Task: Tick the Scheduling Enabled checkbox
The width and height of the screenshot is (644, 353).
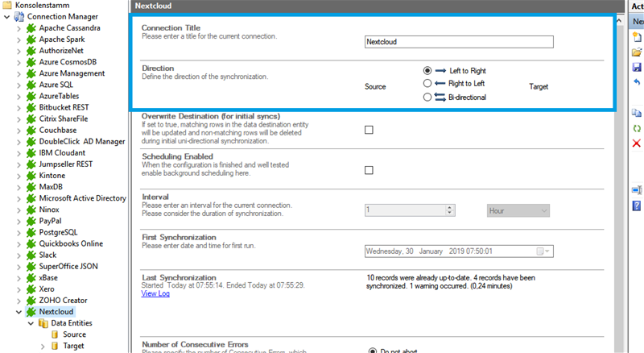Action: pyautogui.click(x=369, y=170)
